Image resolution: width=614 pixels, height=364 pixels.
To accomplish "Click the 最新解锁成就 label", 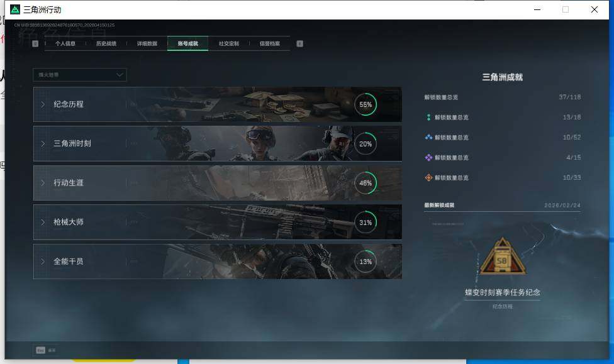I will pos(439,205).
